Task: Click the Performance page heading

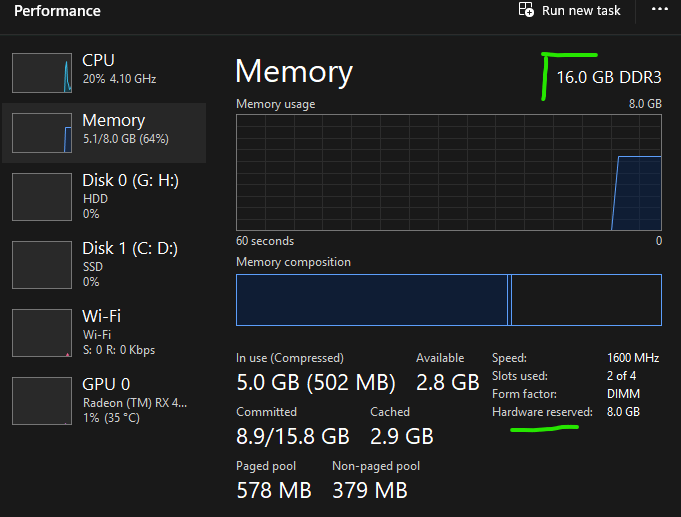Action: 57,11
